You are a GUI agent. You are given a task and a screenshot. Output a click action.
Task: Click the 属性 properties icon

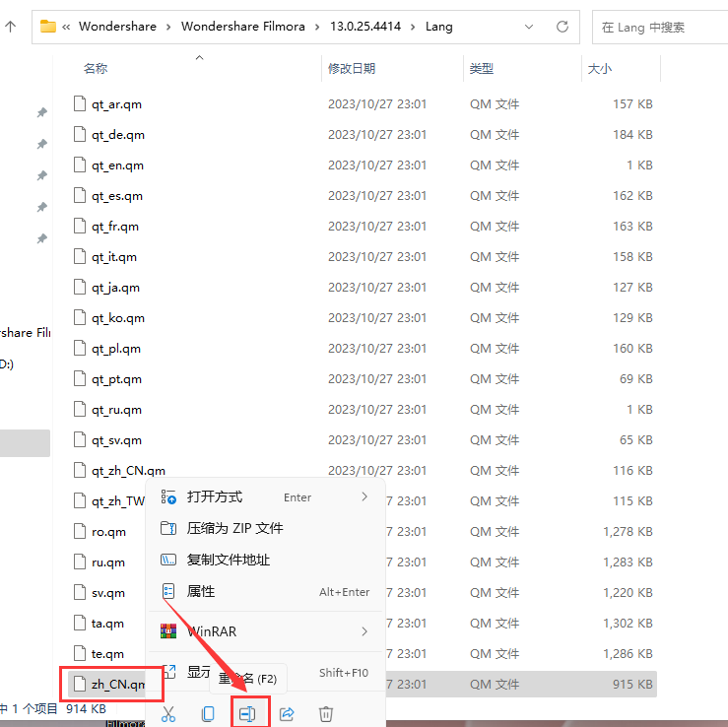168,591
